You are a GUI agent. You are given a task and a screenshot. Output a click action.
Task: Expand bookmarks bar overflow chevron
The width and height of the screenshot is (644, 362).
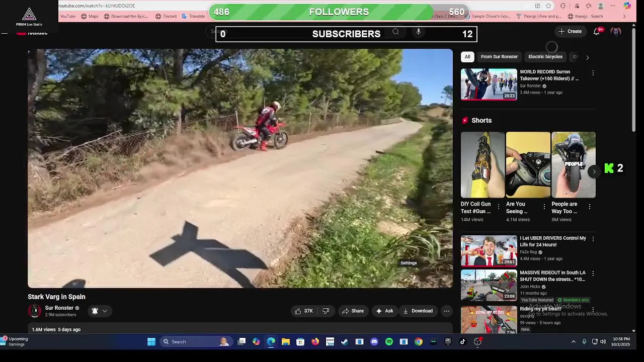pos(624,16)
